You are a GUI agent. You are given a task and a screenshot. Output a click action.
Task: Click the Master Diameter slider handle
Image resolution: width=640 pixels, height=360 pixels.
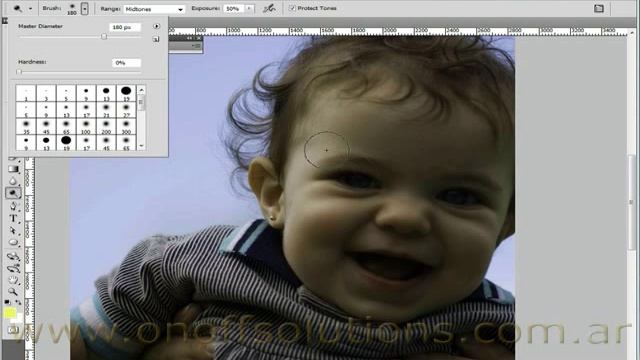104,37
